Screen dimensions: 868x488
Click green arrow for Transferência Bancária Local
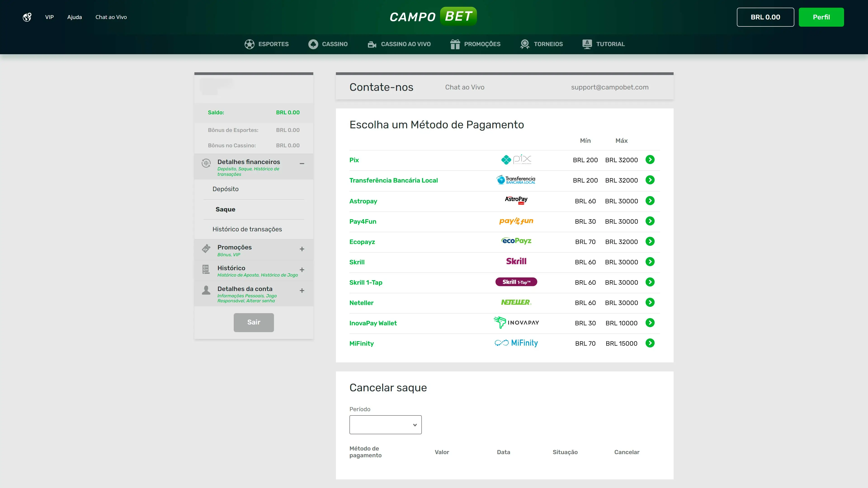pyautogui.click(x=650, y=180)
